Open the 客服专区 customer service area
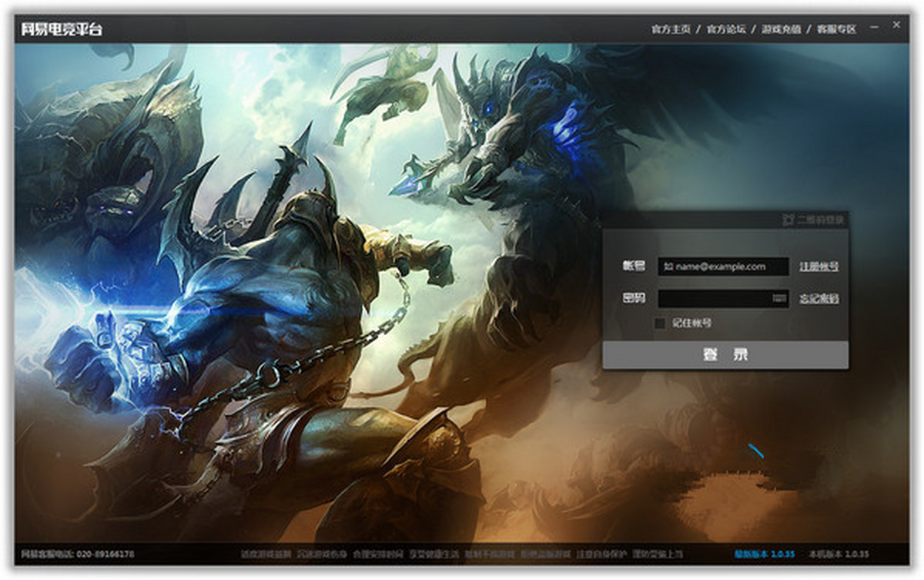The image size is (924, 580). (x=836, y=29)
